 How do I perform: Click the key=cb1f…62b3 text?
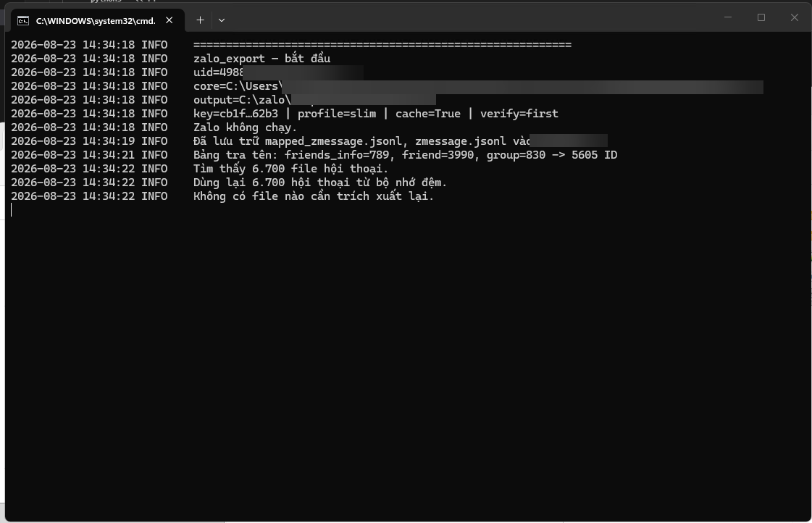click(x=235, y=114)
